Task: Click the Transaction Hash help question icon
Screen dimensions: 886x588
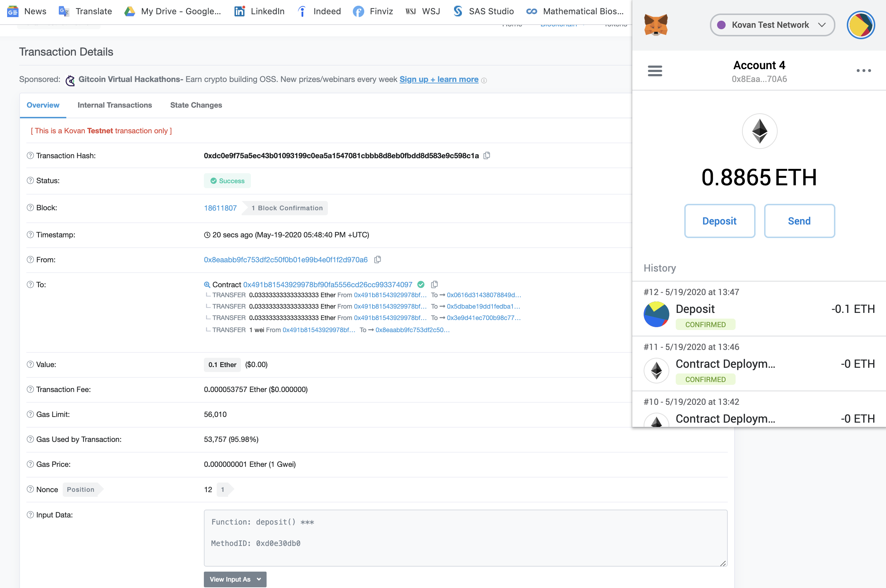Action: click(x=30, y=155)
